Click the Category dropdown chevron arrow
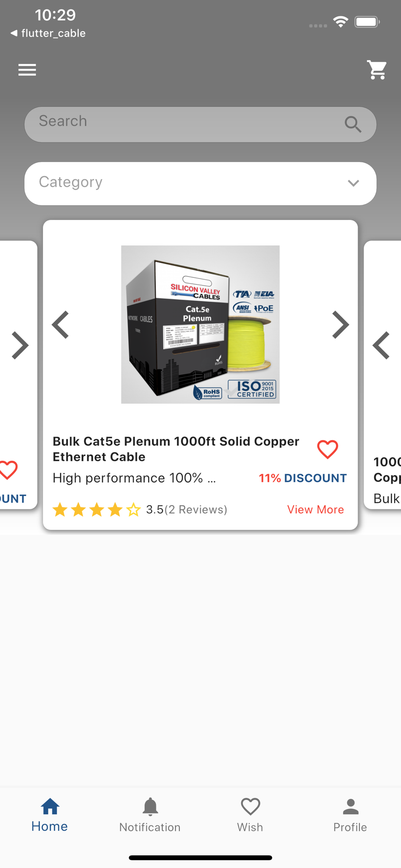This screenshot has width=401, height=868. [x=353, y=183]
